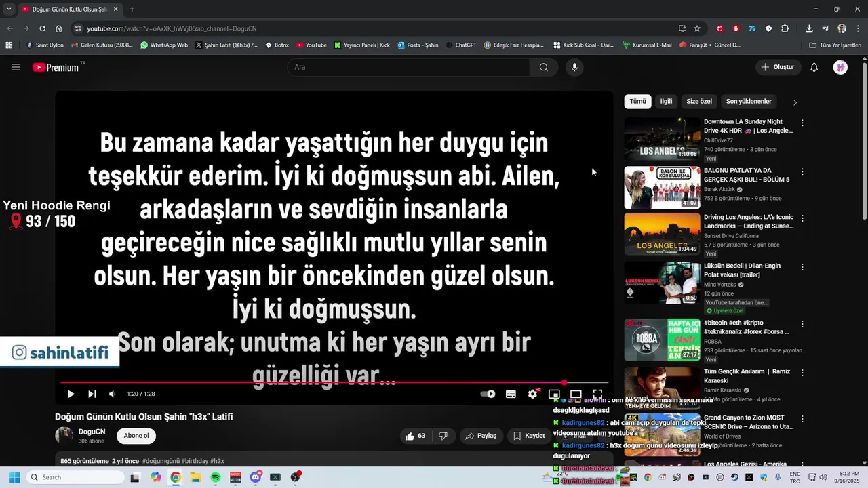Open the Chrome extensions puzzle icon
The height and width of the screenshot is (488, 868).
(785, 28)
